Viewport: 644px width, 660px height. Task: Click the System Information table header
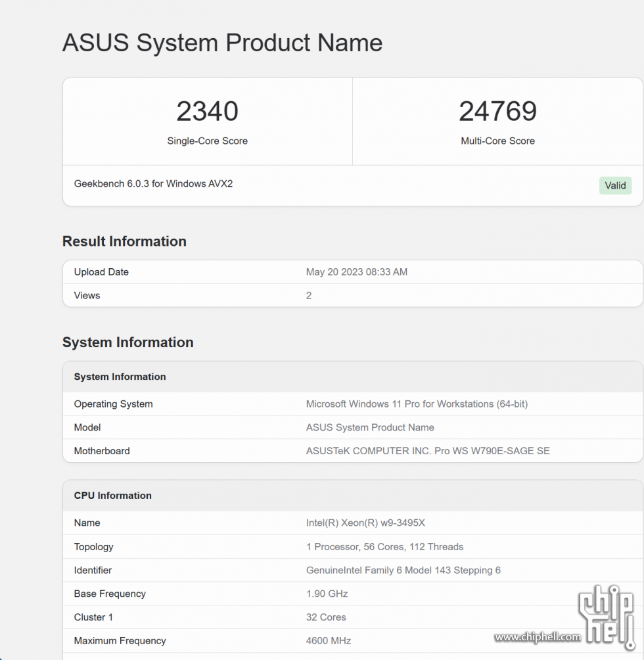pyautogui.click(x=120, y=377)
